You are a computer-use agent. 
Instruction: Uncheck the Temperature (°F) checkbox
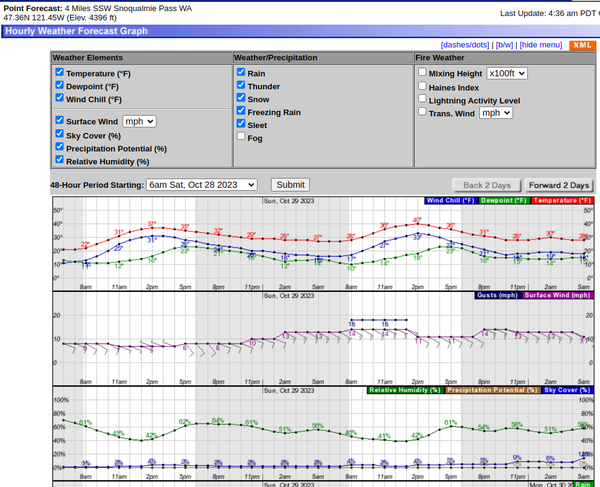60,73
